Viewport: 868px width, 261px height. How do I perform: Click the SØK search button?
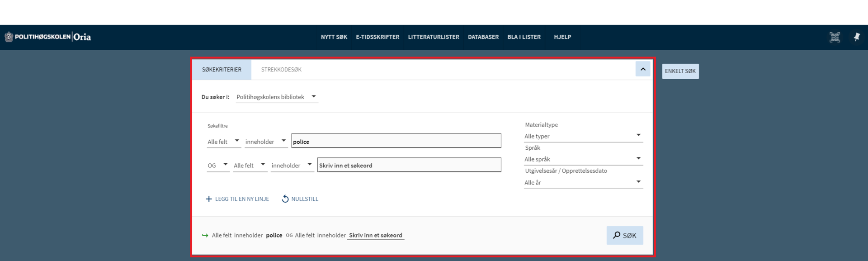click(x=625, y=235)
